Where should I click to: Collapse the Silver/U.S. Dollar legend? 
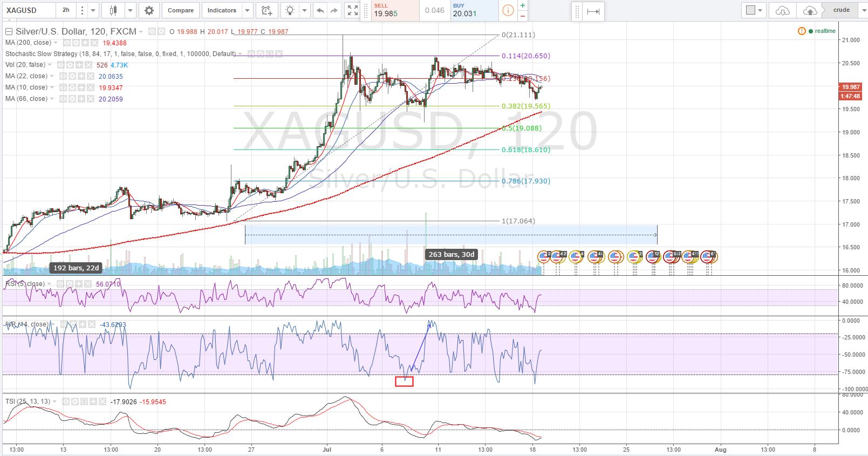[x=9, y=31]
